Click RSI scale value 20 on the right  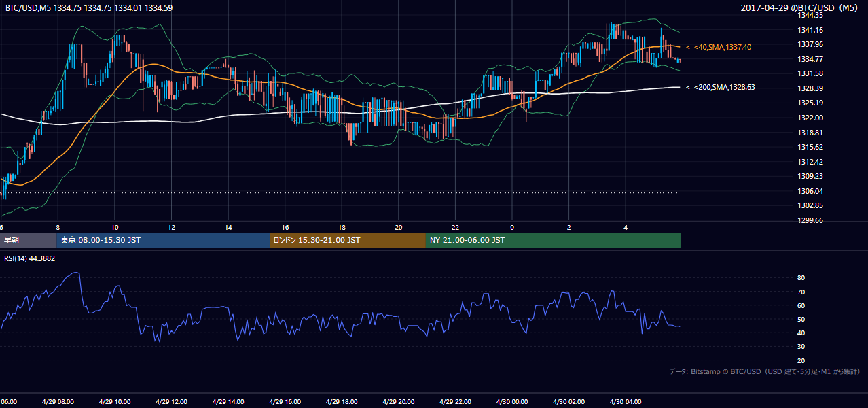coord(801,360)
